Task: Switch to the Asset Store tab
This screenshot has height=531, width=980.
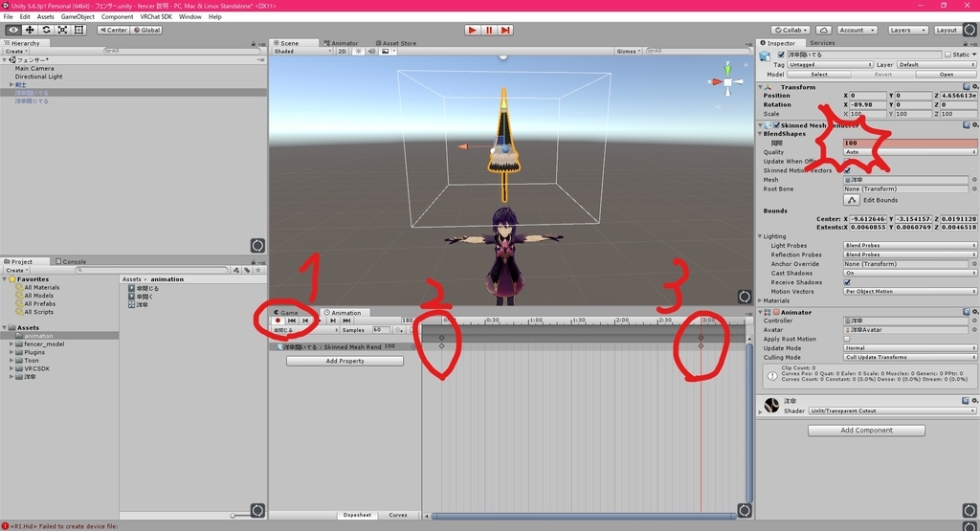Action: pyautogui.click(x=395, y=43)
